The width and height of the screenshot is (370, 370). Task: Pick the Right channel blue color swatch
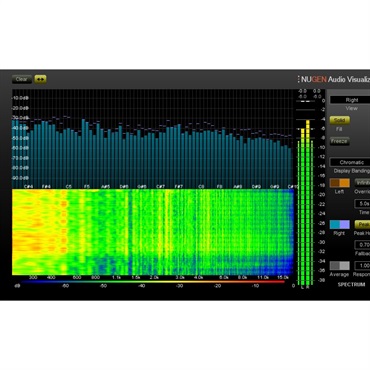coord(340,224)
